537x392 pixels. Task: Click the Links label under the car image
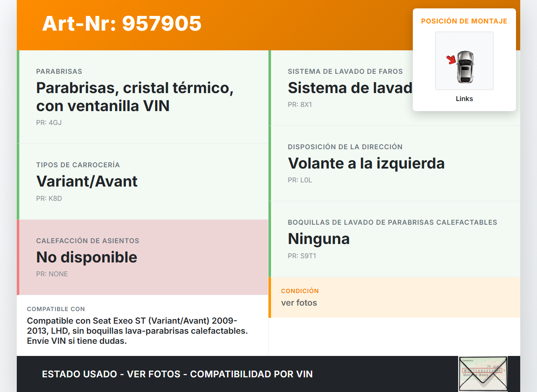click(x=464, y=99)
